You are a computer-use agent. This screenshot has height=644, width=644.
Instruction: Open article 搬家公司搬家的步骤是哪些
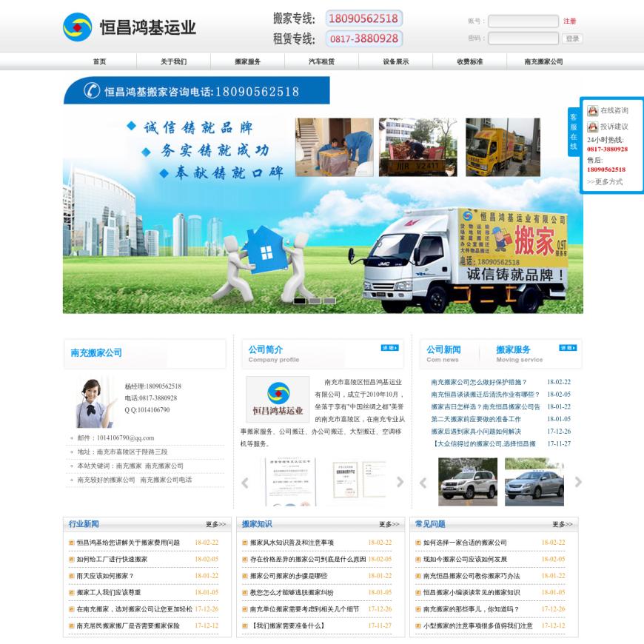(289, 576)
